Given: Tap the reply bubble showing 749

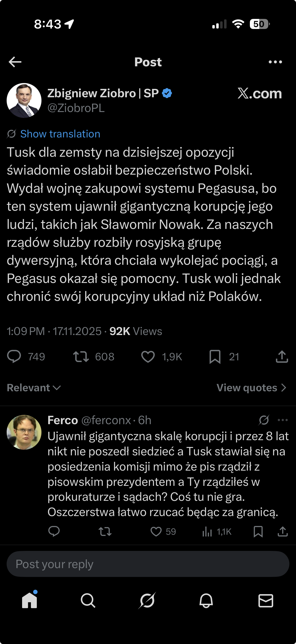Looking at the screenshot, I should [14, 356].
